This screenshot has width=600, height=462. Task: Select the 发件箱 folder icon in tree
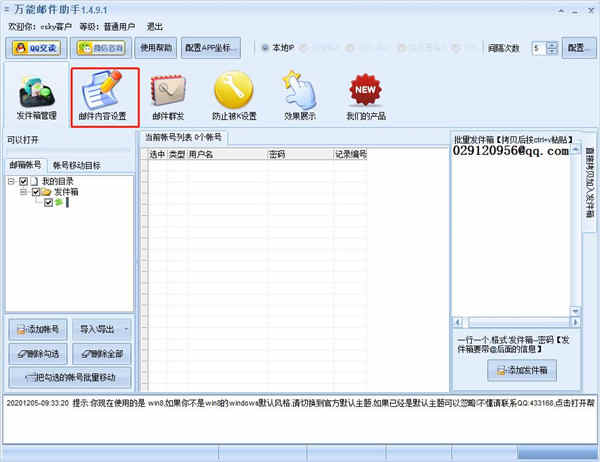[x=46, y=192]
